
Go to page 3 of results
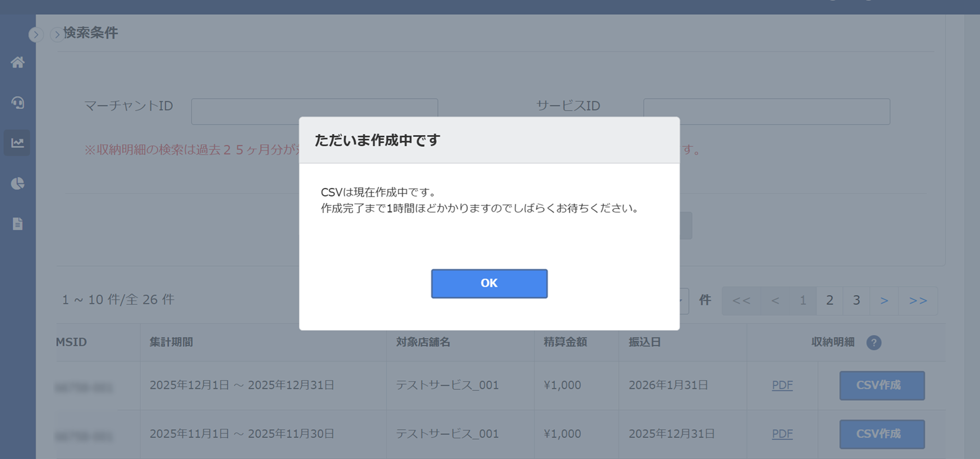(x=857, y=300)
